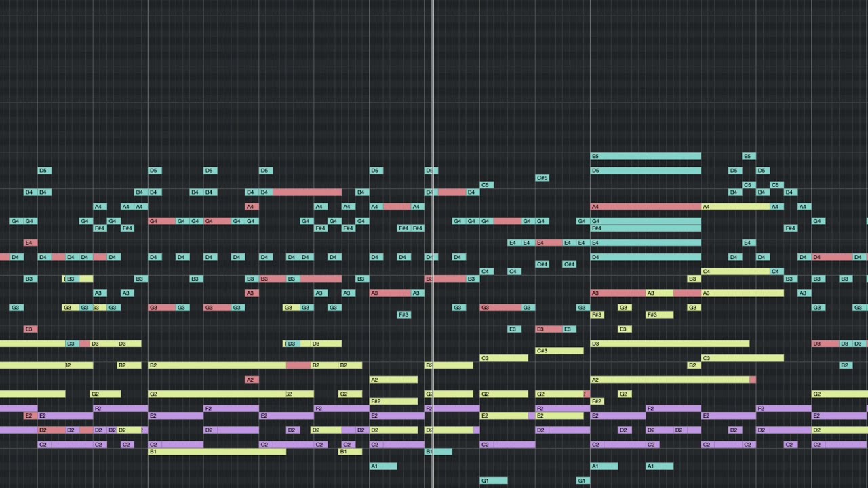Image resolution: width=868 pixels, height=488 pixels.
Task: Select the yellow C#3 note
Action: coord(559,350)
